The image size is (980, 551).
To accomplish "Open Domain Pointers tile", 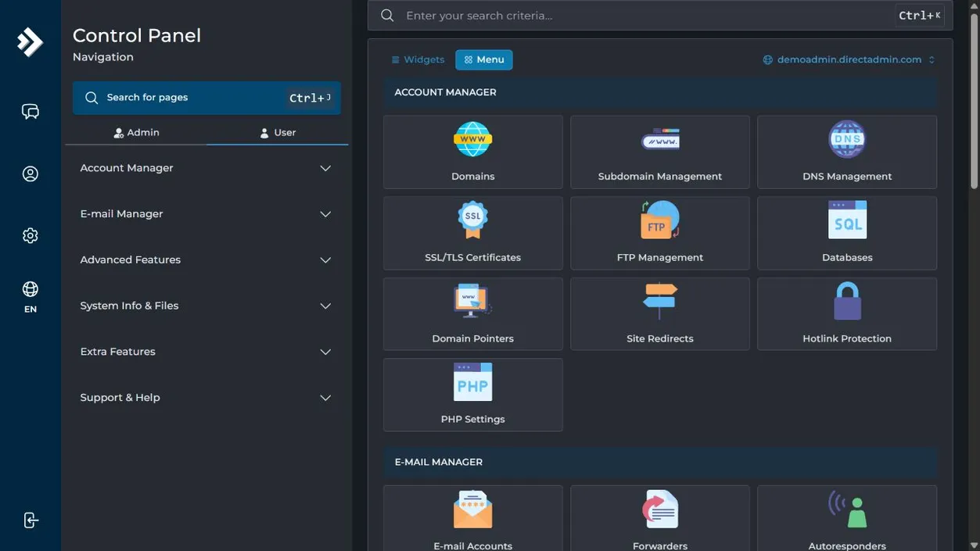I will [x=472, y=314].
